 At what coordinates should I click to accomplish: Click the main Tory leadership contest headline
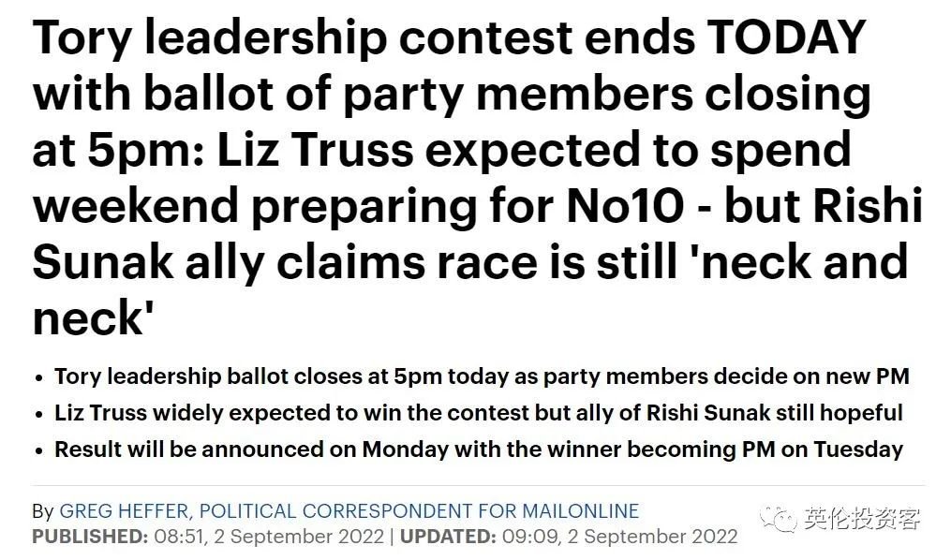pos(477,177)
